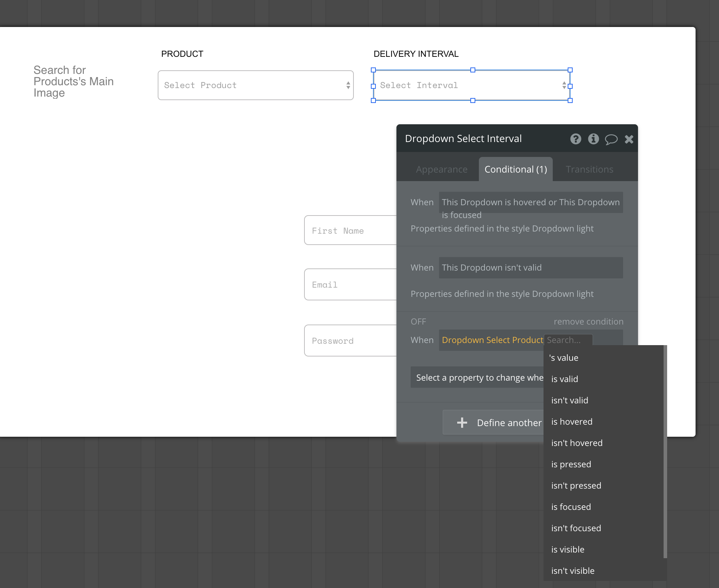Image resolution: width=719 pixels, height=588 pixels.
Task: Open the Select Product dropdown
Action: coord(255,85)
